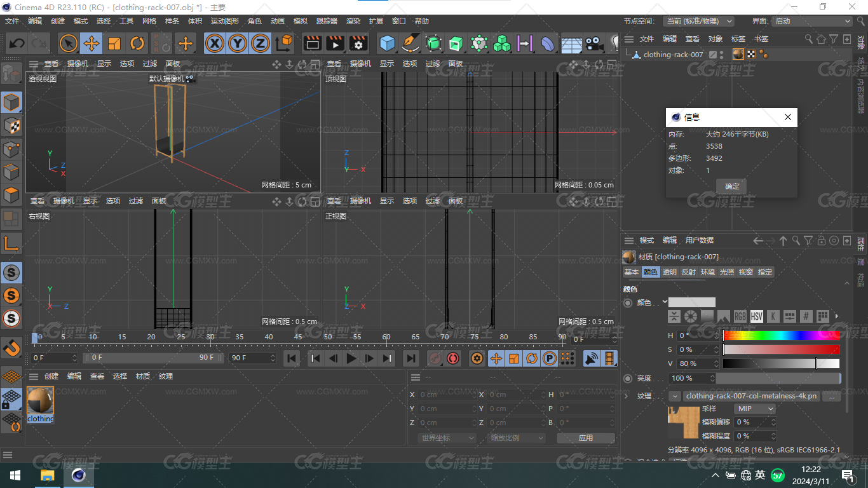Click the coordinate system cube icon
868x488 pixels.
[x=285, y=43]
